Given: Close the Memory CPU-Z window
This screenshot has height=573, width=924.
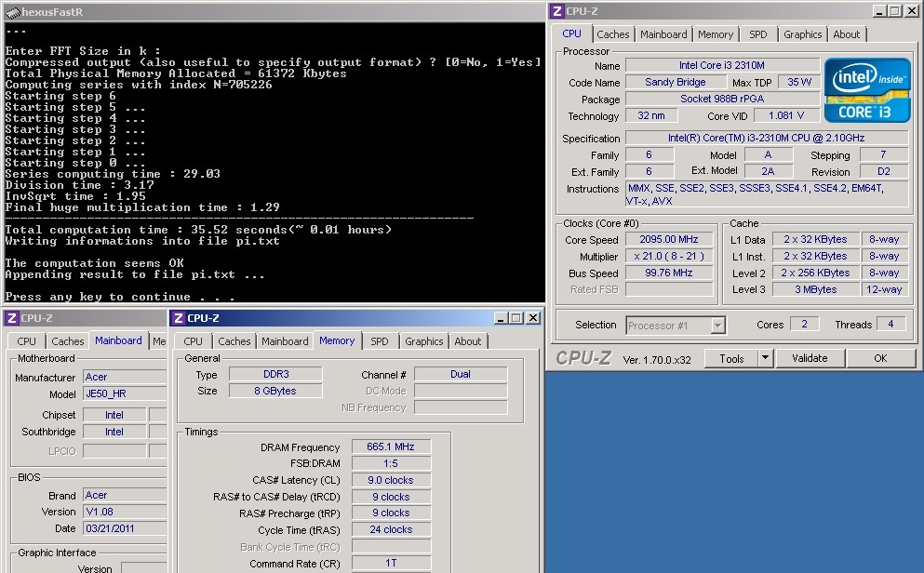Looking at the screenshot, I should (532, 318).
